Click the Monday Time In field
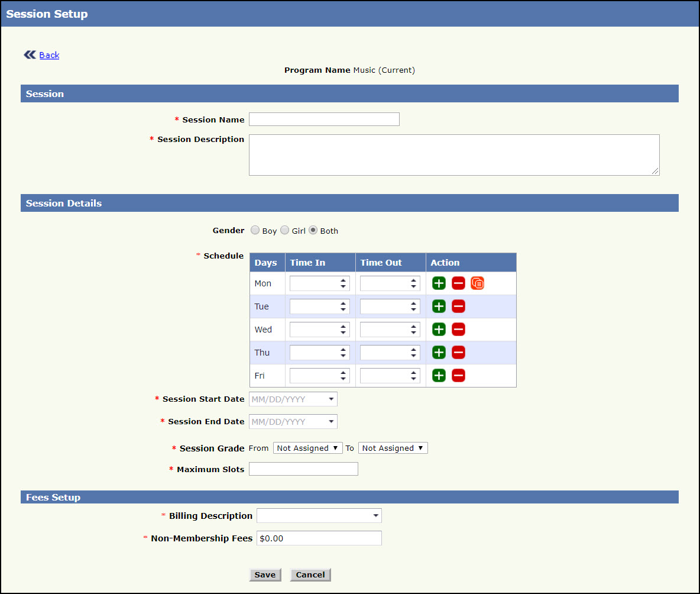This screenshot has width=700, height=594. [x=314, y=283]
